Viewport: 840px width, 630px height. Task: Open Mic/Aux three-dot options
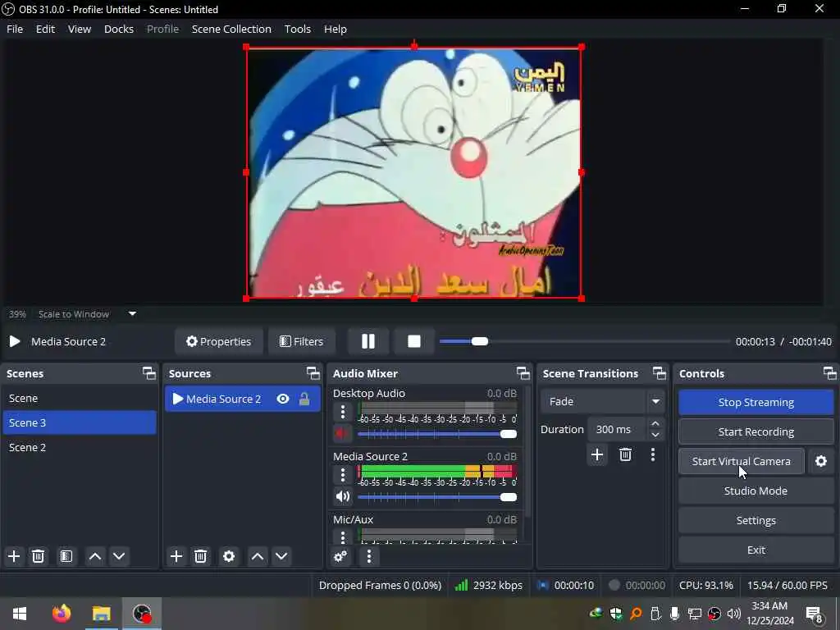tap(343, 536)
